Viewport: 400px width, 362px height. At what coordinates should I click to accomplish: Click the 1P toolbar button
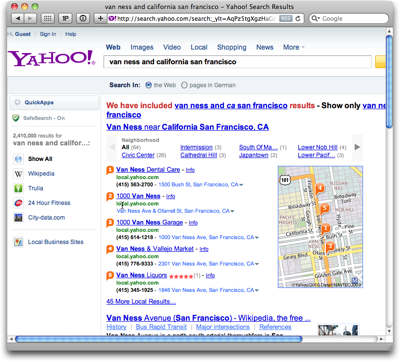click(65, 19)
